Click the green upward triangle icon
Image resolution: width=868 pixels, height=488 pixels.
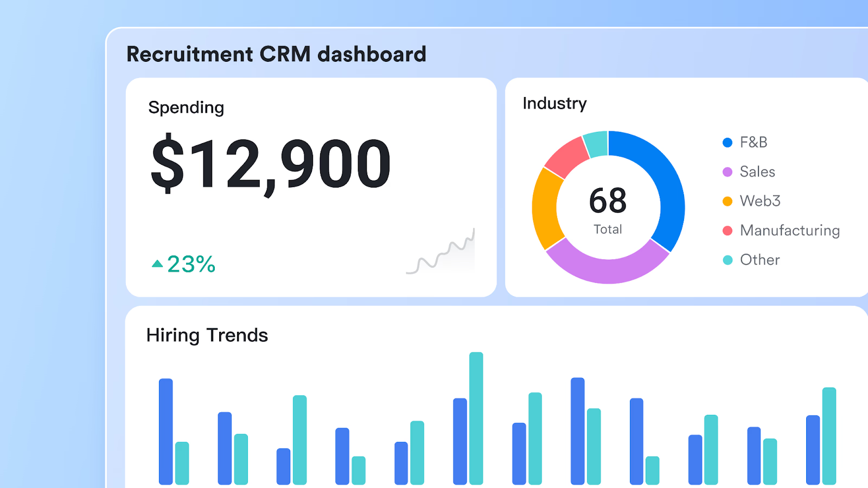(157, 264)
